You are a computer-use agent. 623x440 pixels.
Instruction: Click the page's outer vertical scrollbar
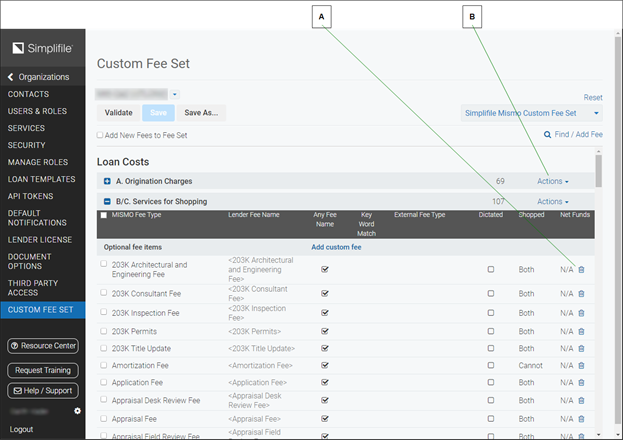tap(617, 231)
